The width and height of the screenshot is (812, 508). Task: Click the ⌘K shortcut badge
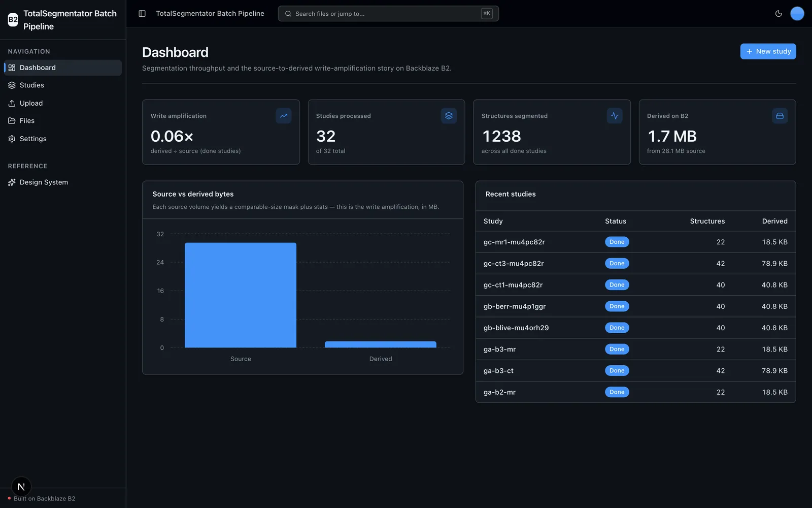point(487,14)
